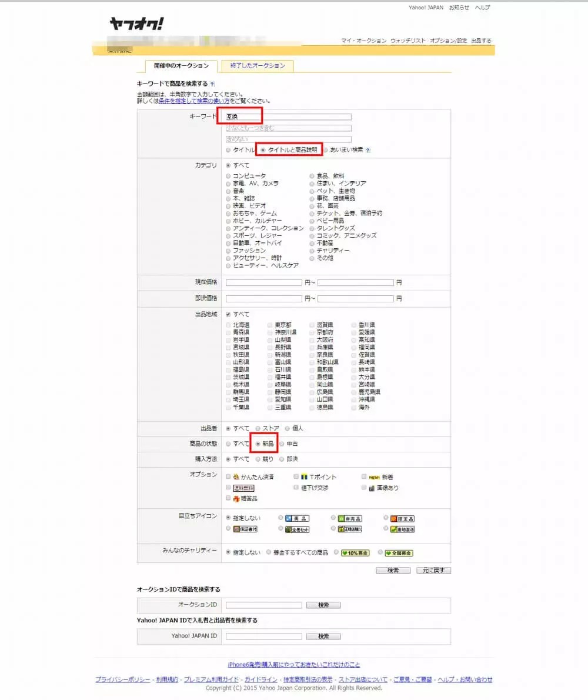Click the 限定品 badge icon
Viewport: 588px width, 700px height.
tap(402, 518)
